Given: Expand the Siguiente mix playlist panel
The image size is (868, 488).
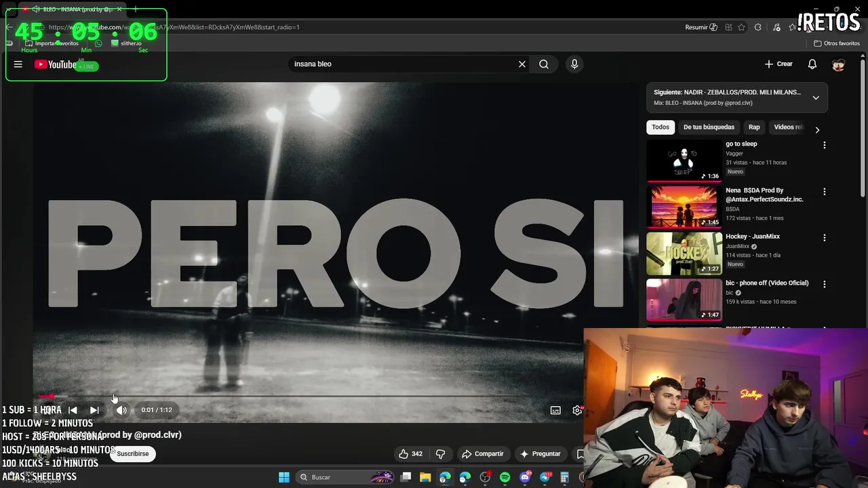Looking at the screenshot, I should click(x=816, y=98).
